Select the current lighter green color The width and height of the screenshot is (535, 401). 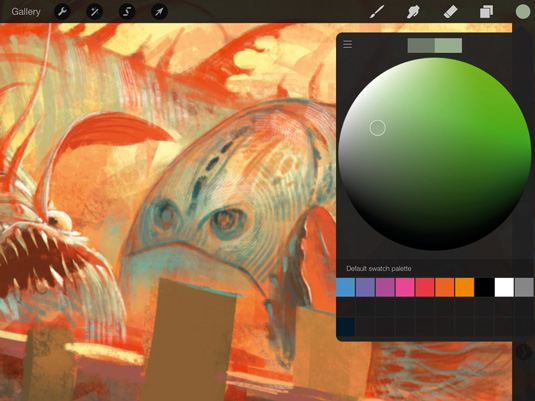pos(448,45)
